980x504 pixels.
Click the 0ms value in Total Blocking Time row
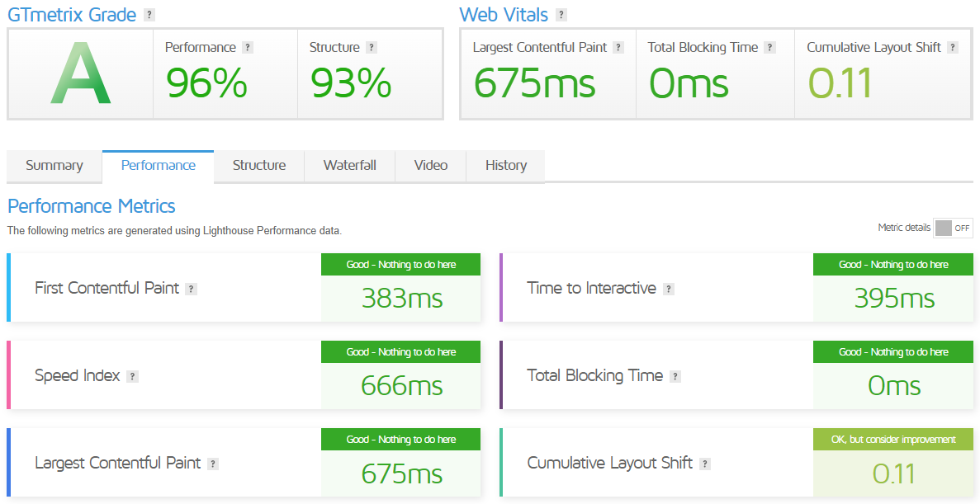tap(894, 386)
